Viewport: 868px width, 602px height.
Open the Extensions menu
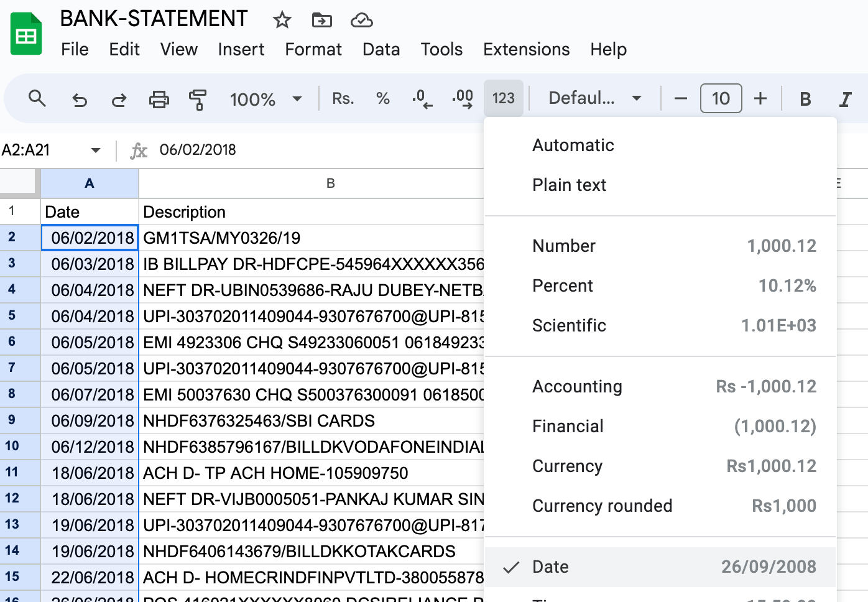pyautogui.click(x=527, y=49)
